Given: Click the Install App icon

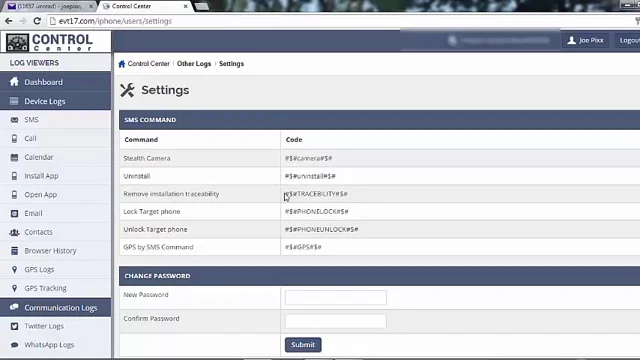Looking at the screenshot, I should click(x=14, y=176).
